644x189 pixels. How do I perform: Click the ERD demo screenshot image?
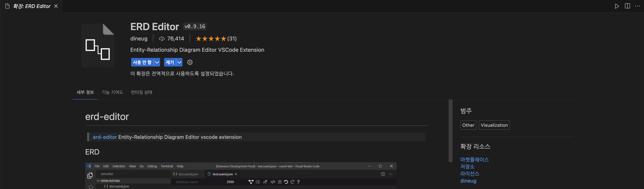tap(241, 176)
